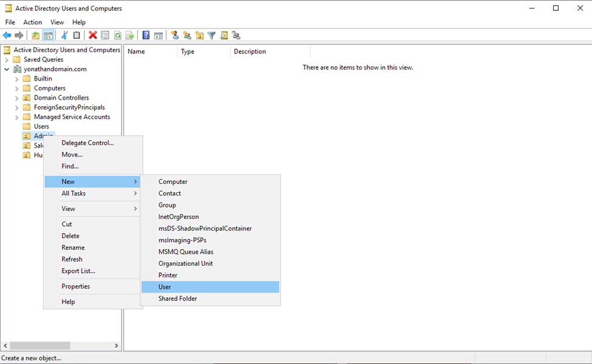This screenshot has height=364, width=592.
Task: Create new organizational unit toolbar icon
Action: [x=199, y=35]
